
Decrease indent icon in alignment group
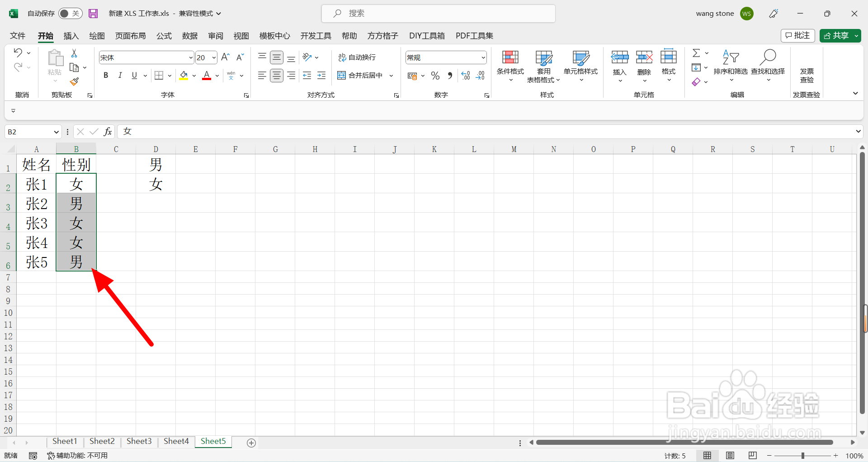(307, 76)
